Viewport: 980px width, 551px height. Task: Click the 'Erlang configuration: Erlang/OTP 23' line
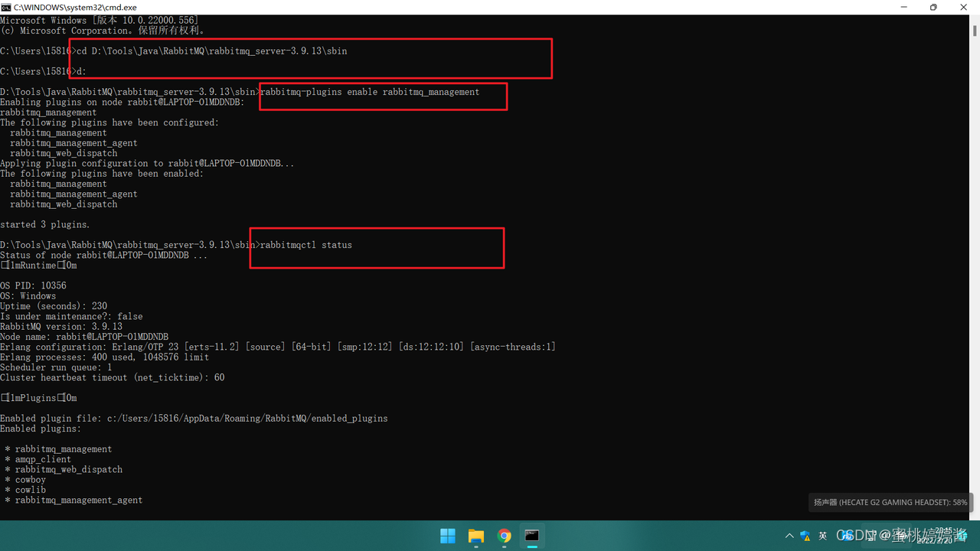[278, 347]
